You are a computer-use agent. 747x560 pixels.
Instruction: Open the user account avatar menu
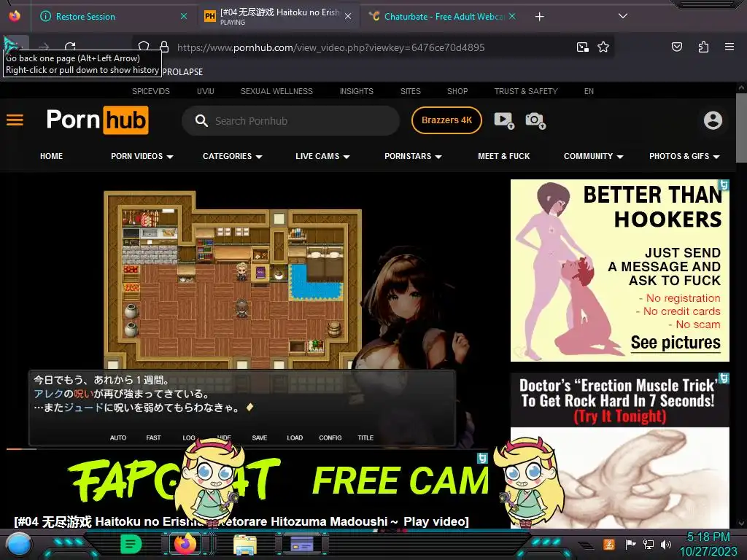pyautogui.click(x=713, y=120)
